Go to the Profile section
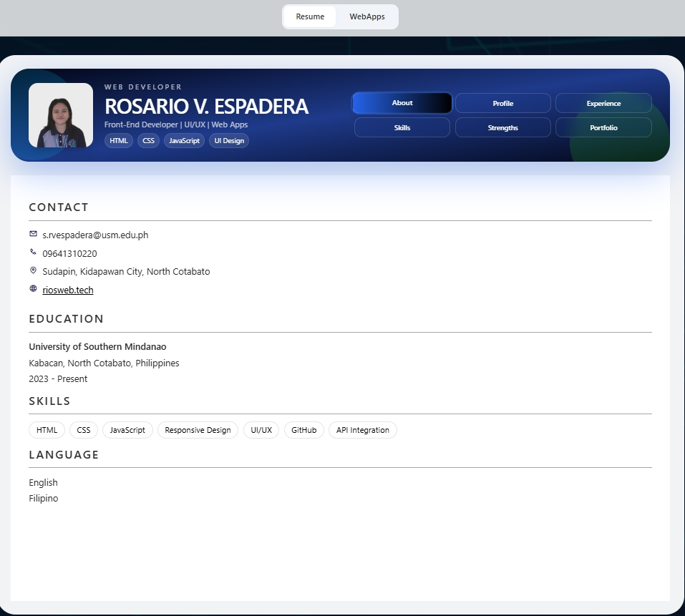Image resolution: width=685 pixels, height=616 pixels. click(502, 104)
